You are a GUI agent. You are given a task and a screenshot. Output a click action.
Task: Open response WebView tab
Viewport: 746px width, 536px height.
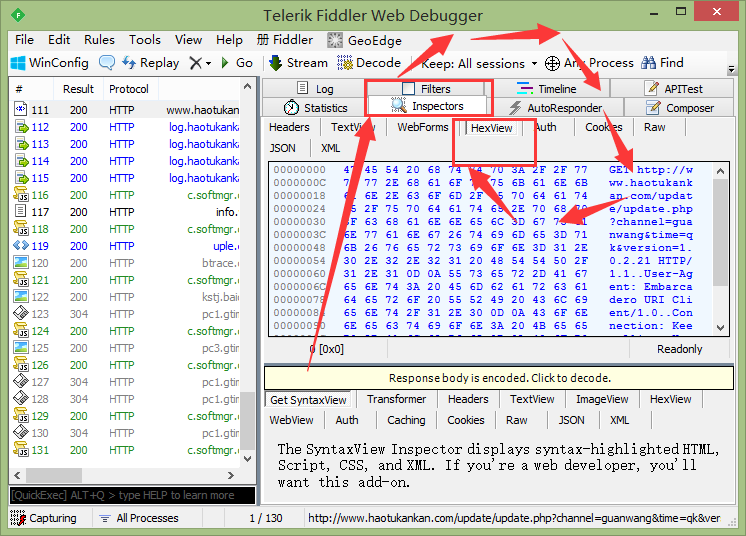291,420
